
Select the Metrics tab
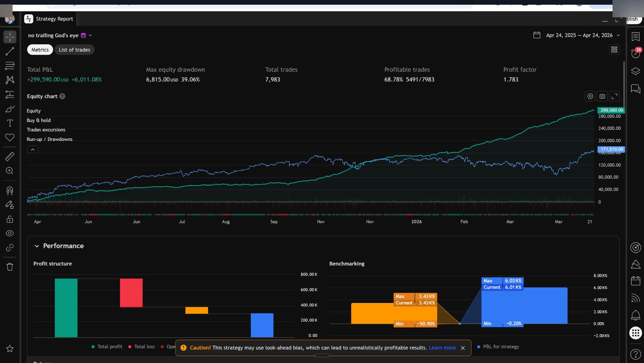40,50
